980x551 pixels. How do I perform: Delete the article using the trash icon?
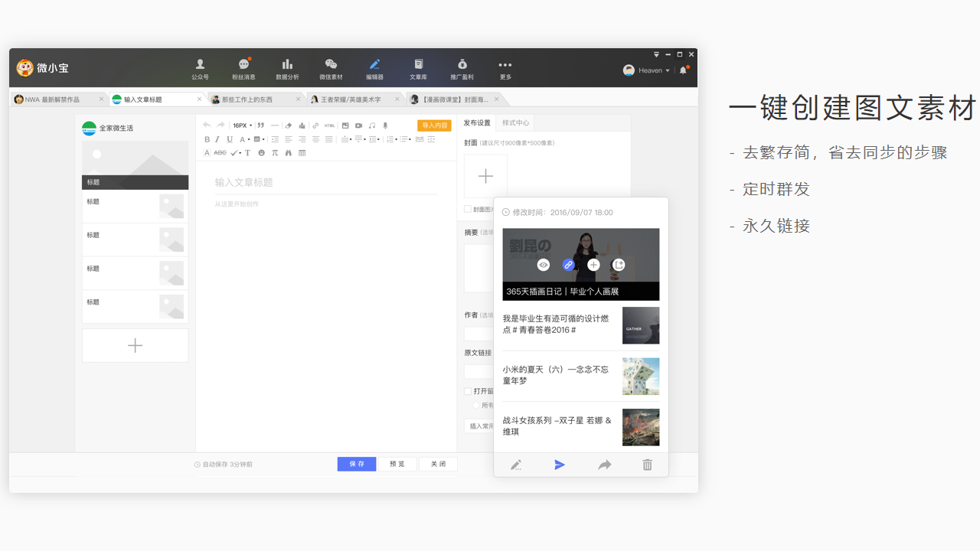pos(647,465)
